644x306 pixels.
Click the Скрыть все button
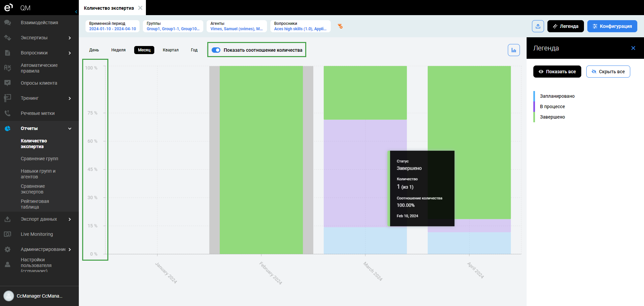click(608, 72)
